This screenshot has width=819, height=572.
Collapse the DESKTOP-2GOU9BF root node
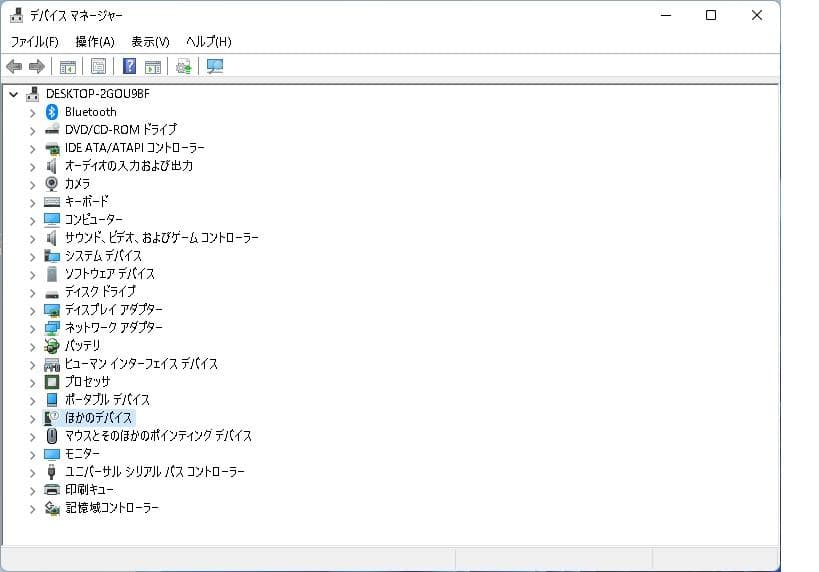(x=14, y=95)
